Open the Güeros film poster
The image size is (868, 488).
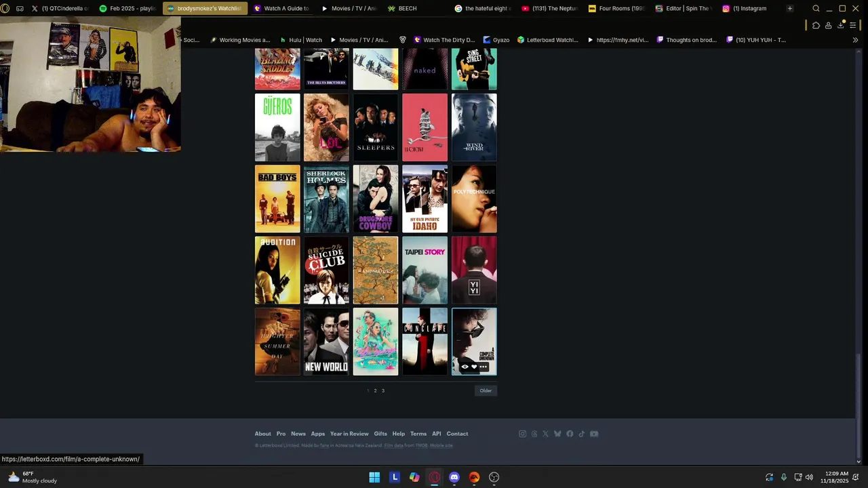point(277,127)
